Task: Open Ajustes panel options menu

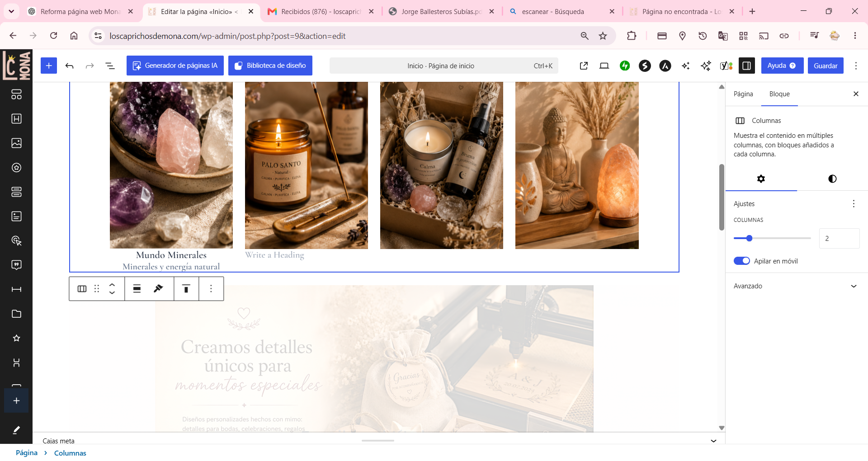Action: click(854, 204)
